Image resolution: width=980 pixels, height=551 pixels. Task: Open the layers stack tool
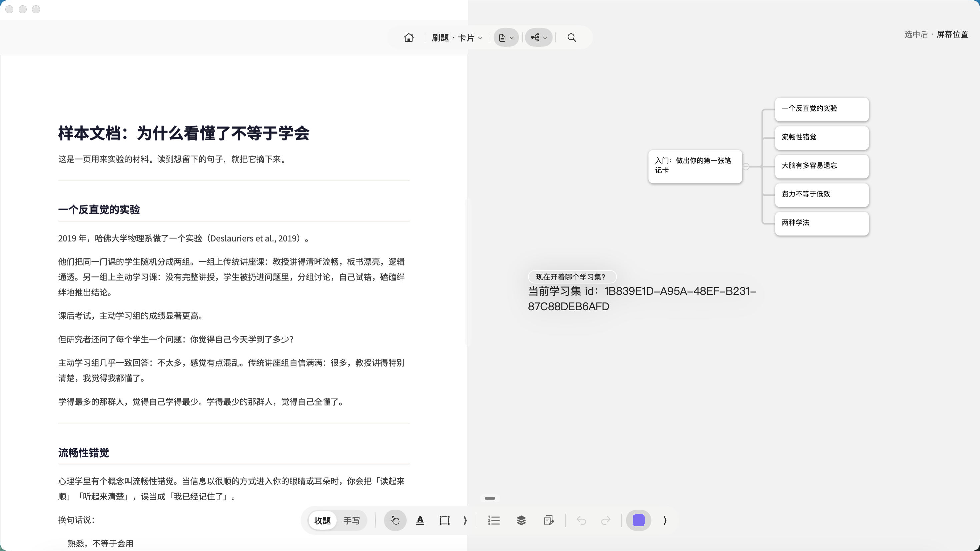pos(521,520)
